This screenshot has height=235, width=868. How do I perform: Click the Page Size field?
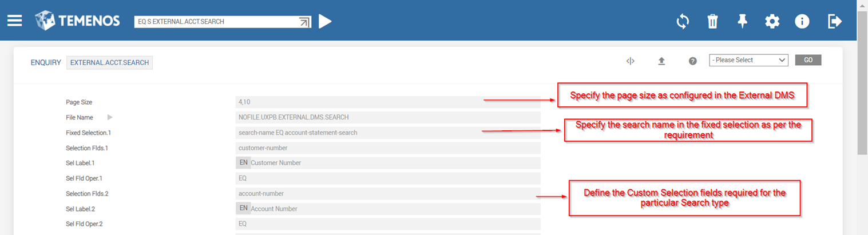(387, 102)
